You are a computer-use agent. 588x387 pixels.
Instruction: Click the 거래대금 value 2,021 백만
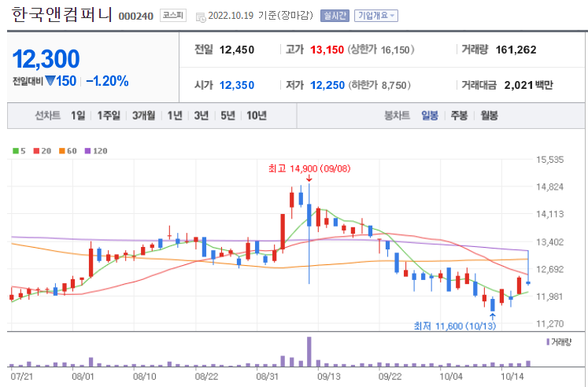(x=528, y=86)
